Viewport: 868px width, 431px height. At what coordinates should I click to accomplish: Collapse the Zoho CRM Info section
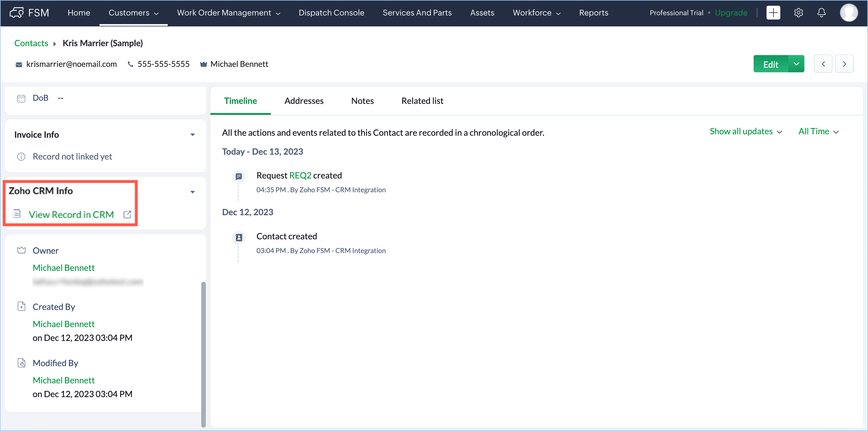click(x=192, y=192)
